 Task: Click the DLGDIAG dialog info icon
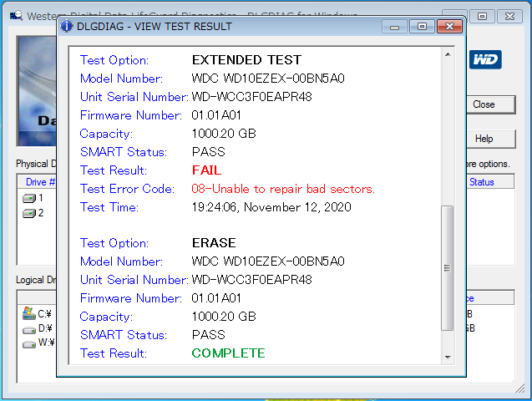pyautogui.click(x=67, y=26)
